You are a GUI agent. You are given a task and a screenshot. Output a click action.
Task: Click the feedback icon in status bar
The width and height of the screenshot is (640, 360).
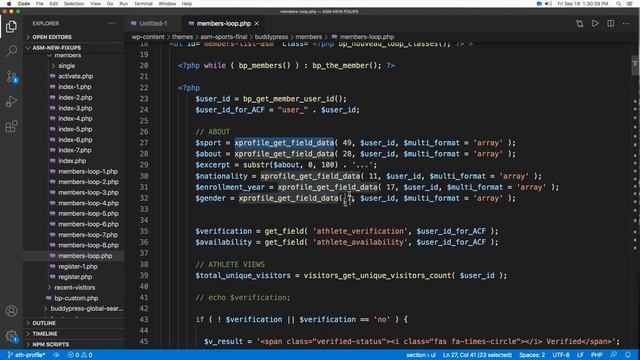(613, 355)
